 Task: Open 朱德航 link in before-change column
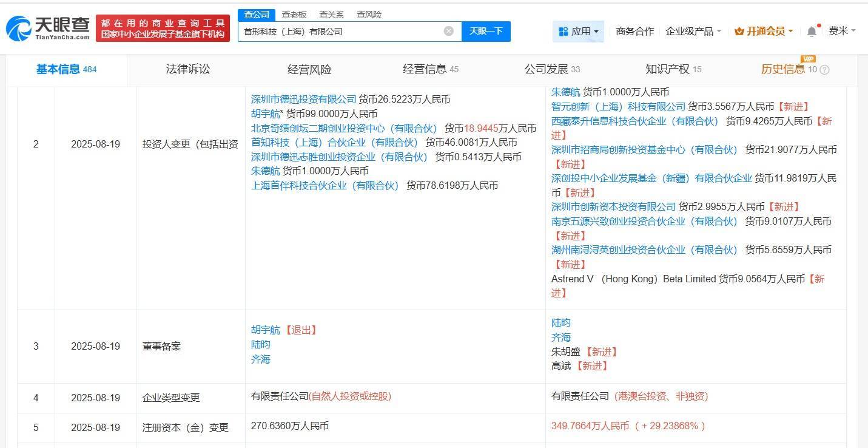coord(266,171)
